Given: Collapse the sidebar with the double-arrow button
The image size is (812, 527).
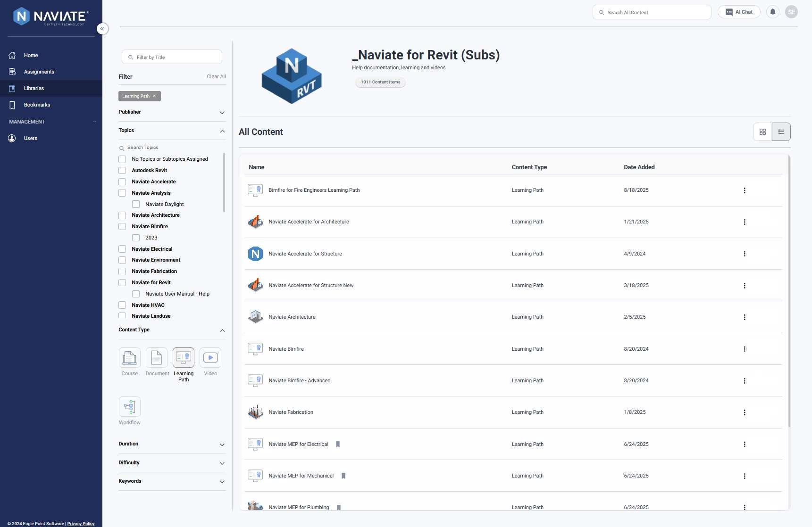Looking at the screenshot, I should coord(102,29).
